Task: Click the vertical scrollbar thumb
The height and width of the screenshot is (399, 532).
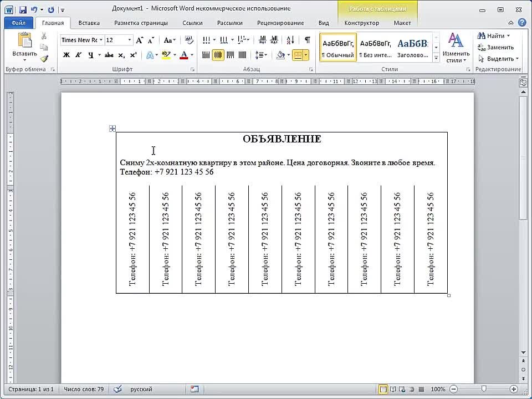Action: pyautogui.click(x=523, y=158)
